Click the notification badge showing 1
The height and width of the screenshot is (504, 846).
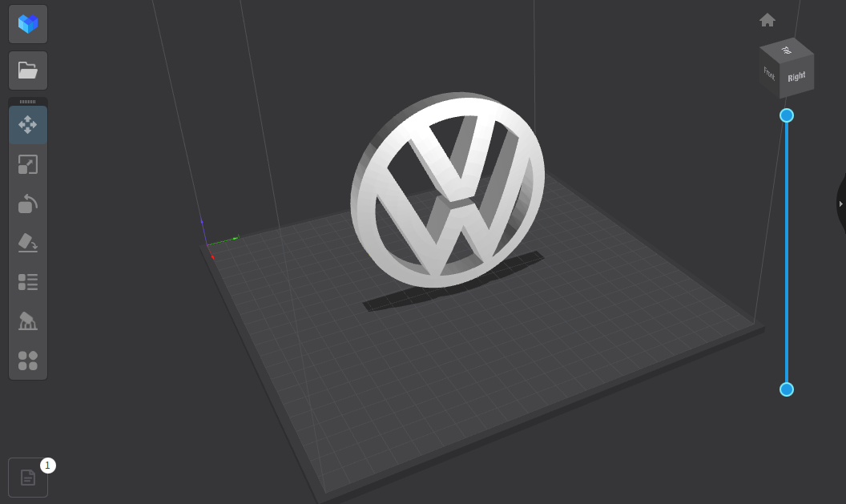[47, 466]
